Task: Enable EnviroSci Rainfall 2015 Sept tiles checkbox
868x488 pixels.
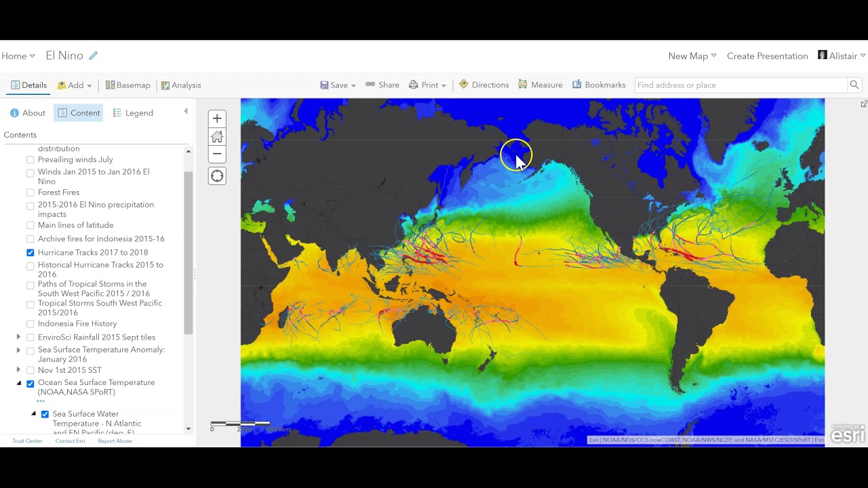Action: click(x=30, y=338)
